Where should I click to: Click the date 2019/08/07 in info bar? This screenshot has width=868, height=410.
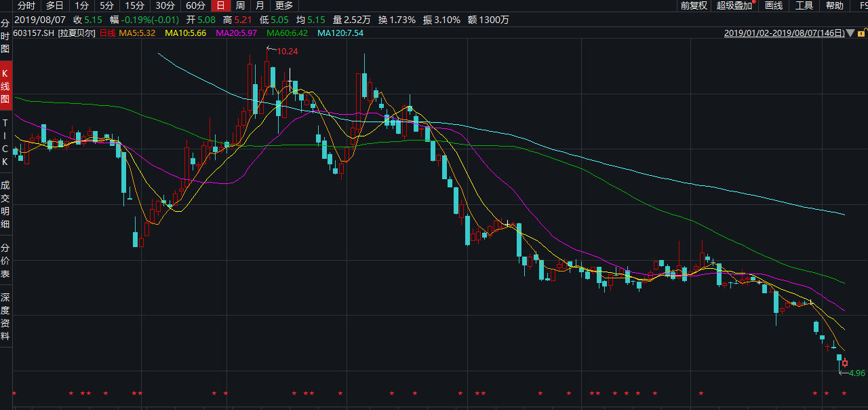click(39, 20)
